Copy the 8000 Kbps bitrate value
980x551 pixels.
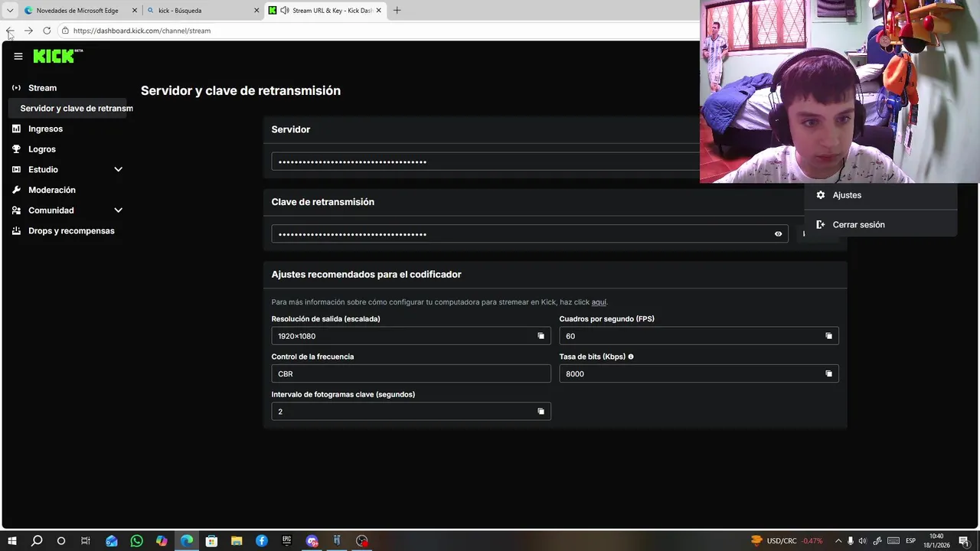click(x=828, y=373)
